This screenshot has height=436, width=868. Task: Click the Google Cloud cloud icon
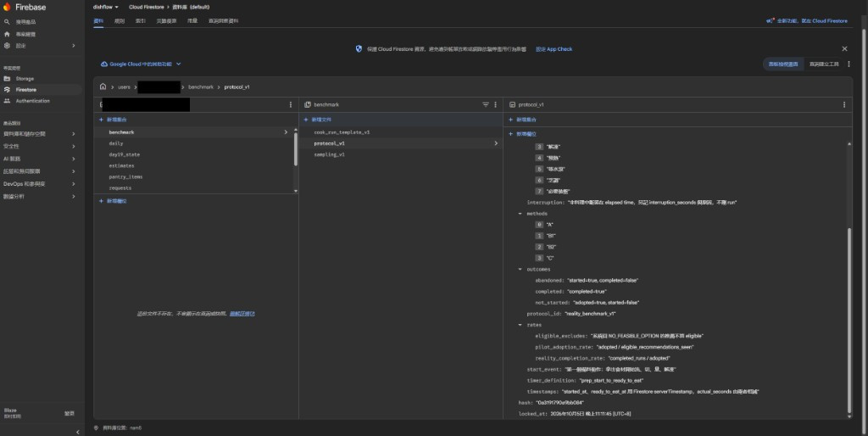tap(104, 64)
